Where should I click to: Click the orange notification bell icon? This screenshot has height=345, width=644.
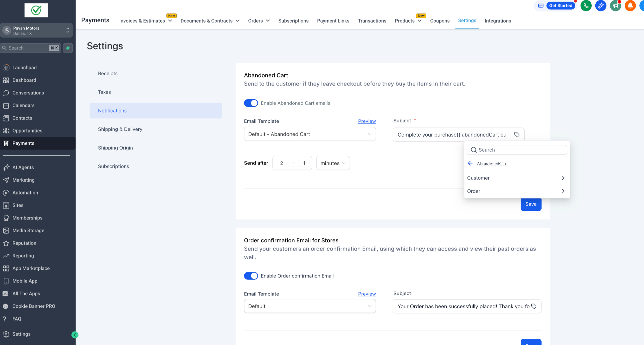coord(630,6)
